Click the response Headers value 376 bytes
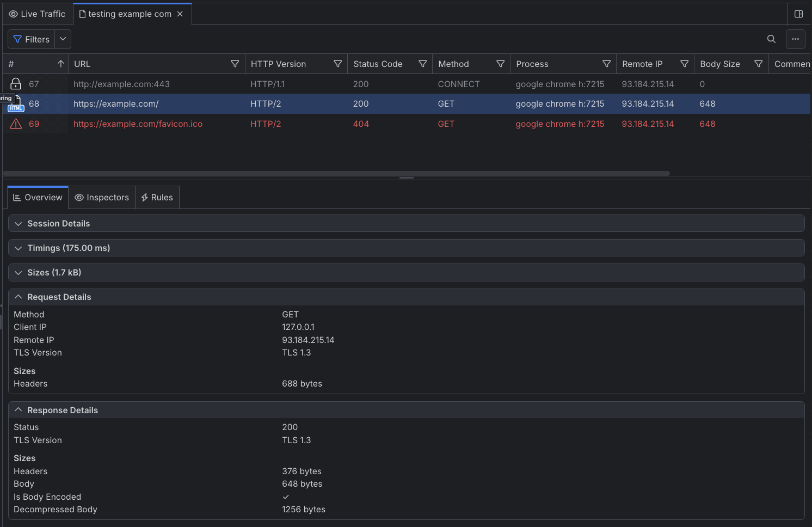Screen dimensions: 812x527 302,471
